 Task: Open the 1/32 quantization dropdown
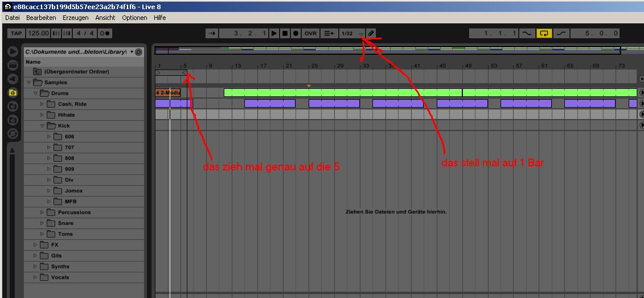352,33
